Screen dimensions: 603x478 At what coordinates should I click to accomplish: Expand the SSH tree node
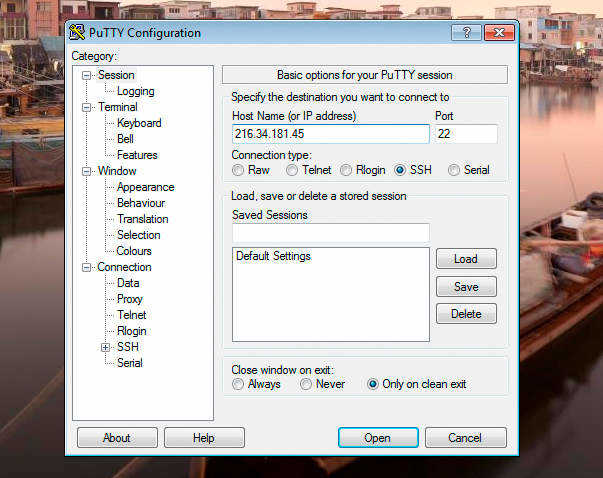pos(105,347)
